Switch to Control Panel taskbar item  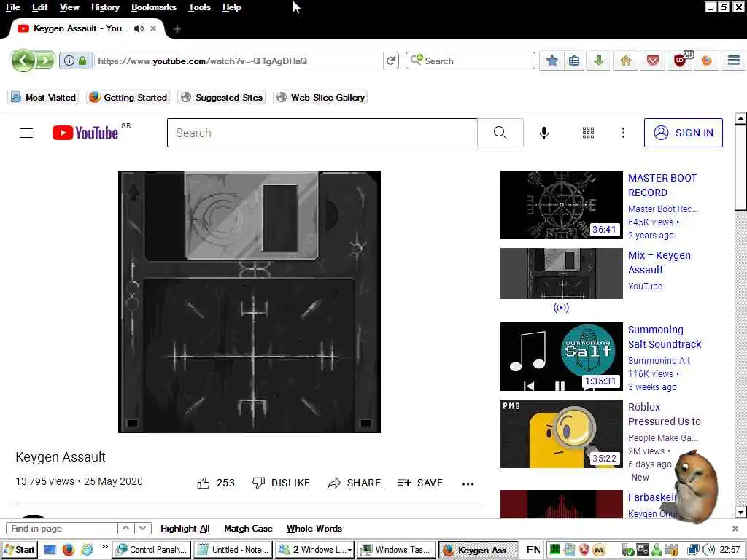click(152, 550)
